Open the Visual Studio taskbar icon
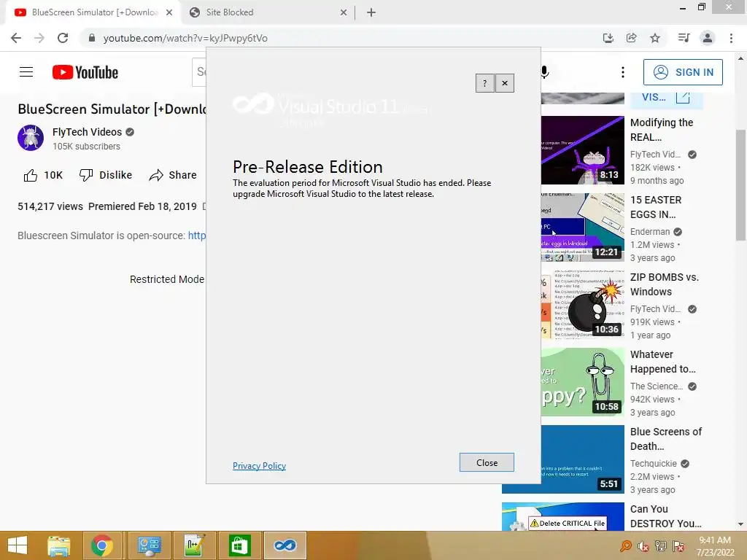 click(285, 545)
